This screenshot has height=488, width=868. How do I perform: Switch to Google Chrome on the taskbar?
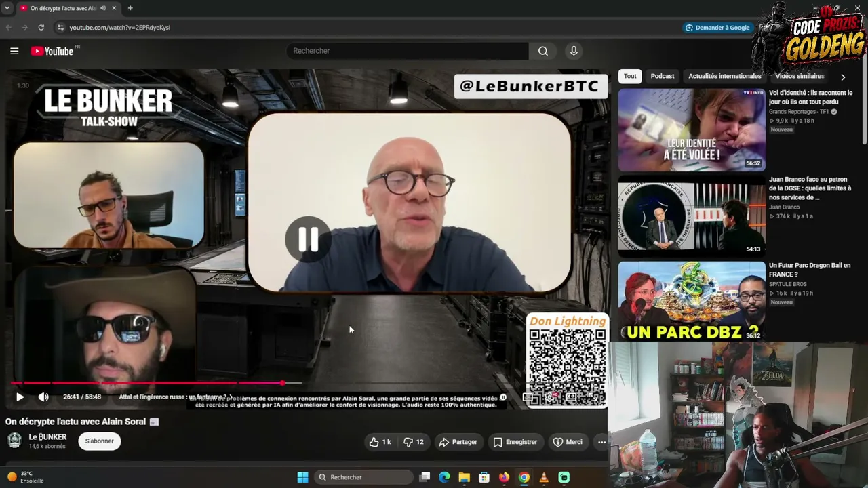pyautogui.click(x=524, y=477)
